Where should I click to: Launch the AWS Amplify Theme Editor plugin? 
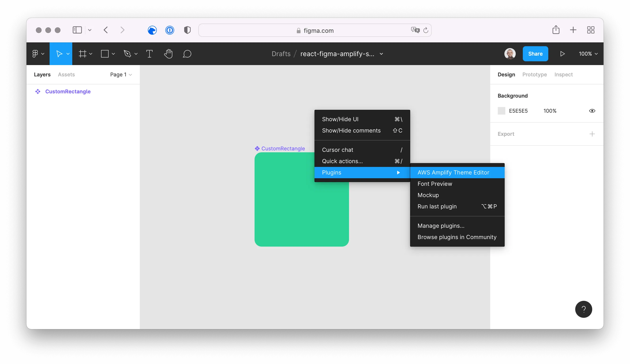(453, 172)
